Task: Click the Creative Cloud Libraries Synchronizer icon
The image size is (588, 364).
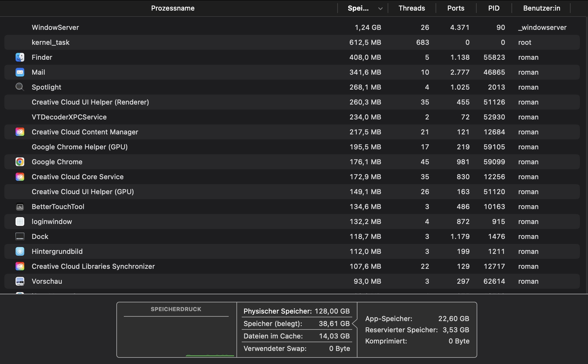Action: [20, 266]
